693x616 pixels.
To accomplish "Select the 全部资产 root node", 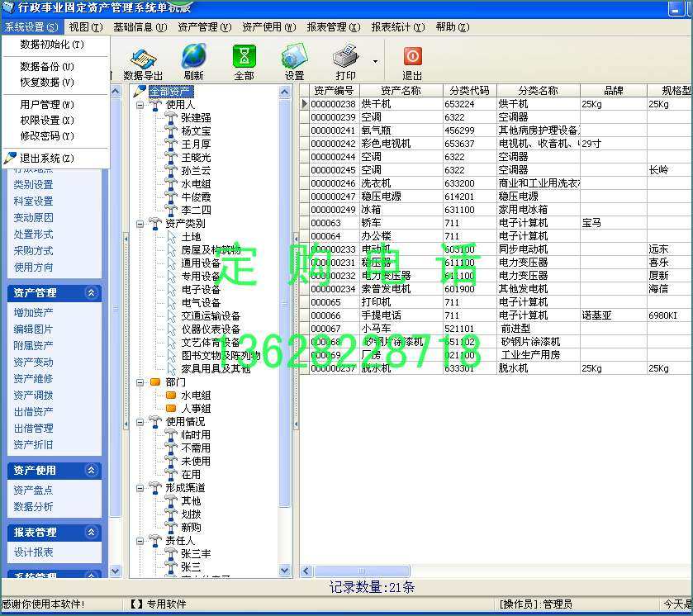I will [x=170, y=92].
